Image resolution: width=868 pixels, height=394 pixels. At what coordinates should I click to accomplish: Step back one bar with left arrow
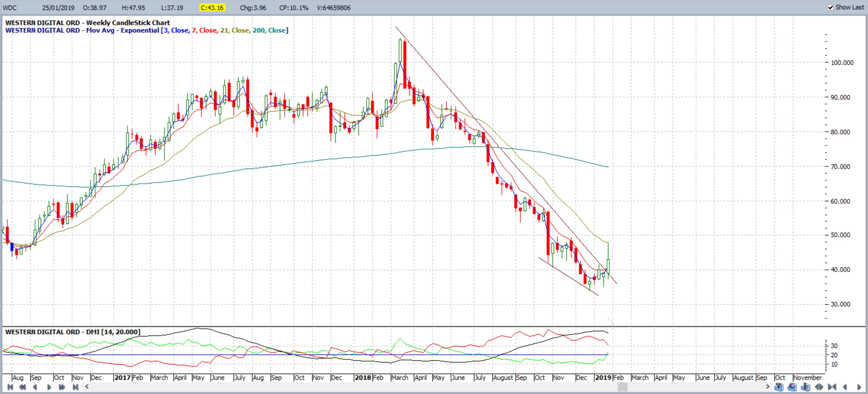(x=35, y=387)
